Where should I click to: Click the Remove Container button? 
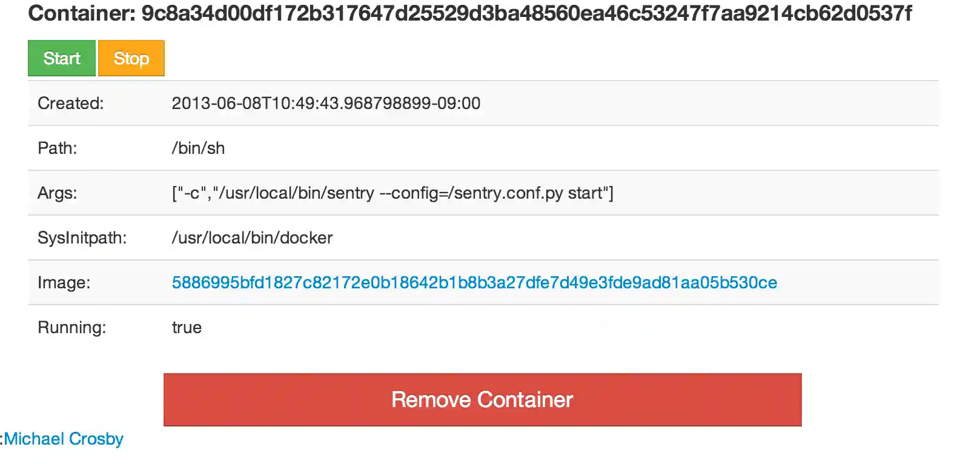[482, 399]
